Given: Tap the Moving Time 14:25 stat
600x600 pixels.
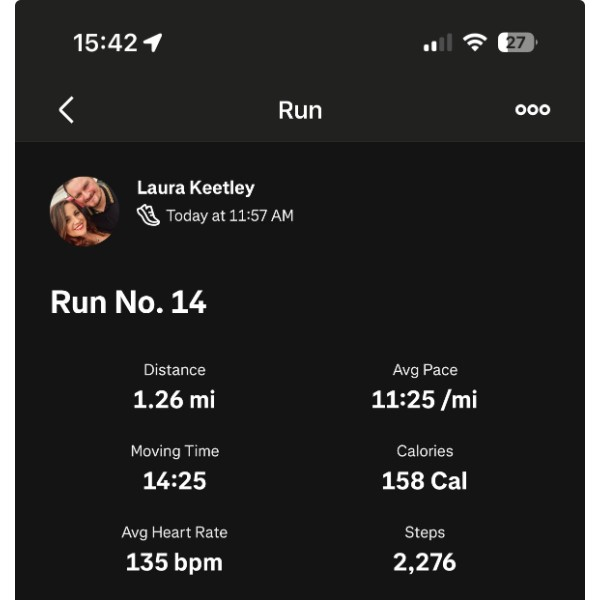Looking at the screenshot, I should 174,481.
